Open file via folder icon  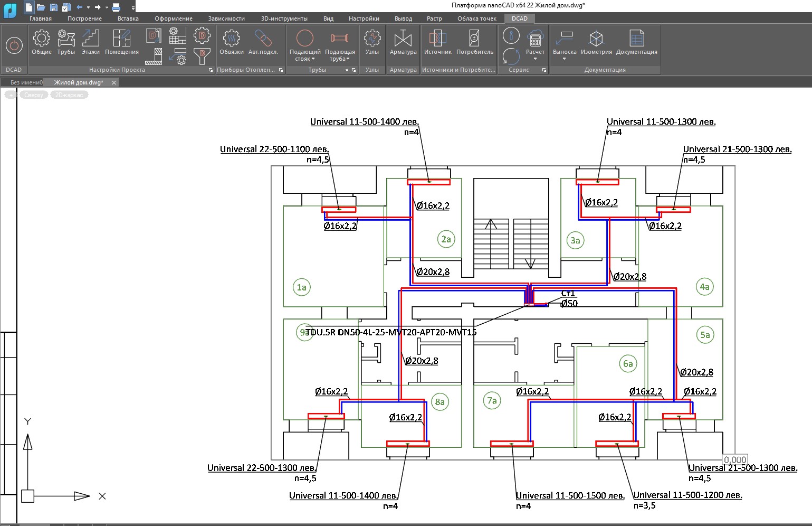(x=41, y=7)
